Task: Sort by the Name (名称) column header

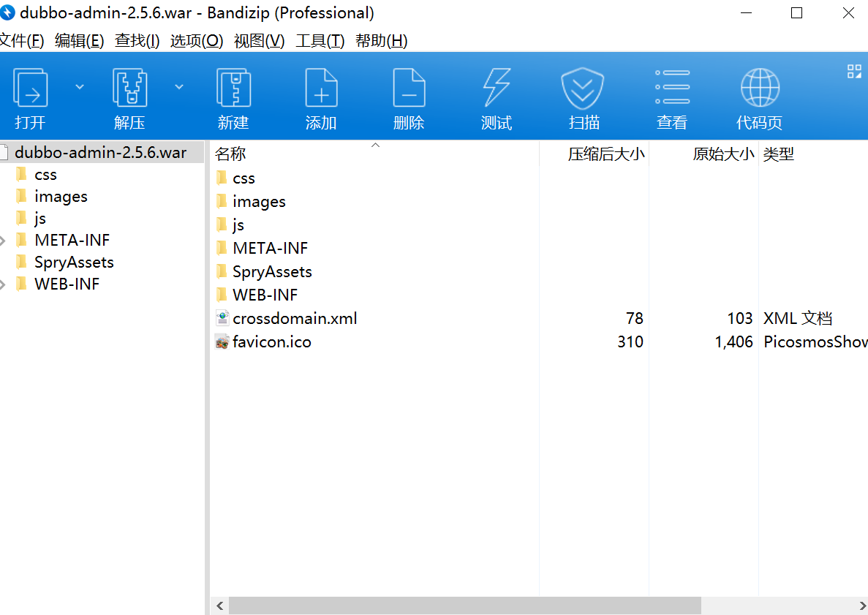Action: [x=230, y=154]
